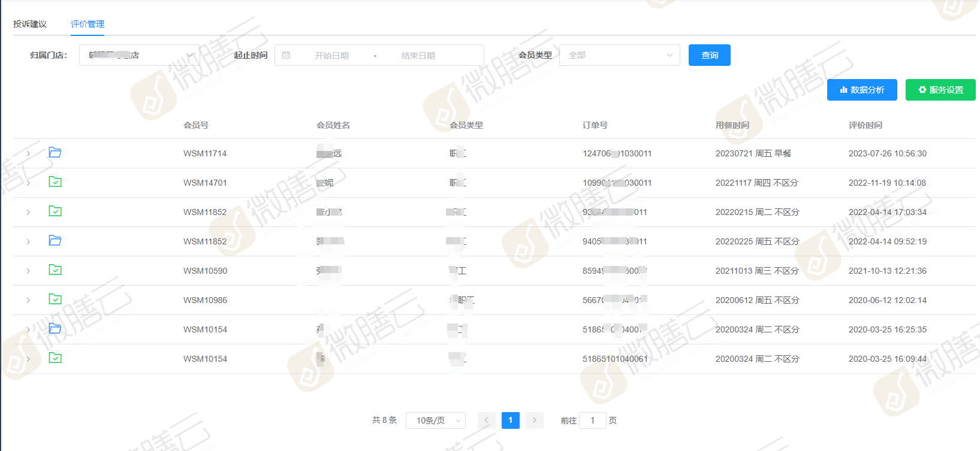Open 服务设置 service settings
This screenshot has width=980, height=451.
click(940, 90)
